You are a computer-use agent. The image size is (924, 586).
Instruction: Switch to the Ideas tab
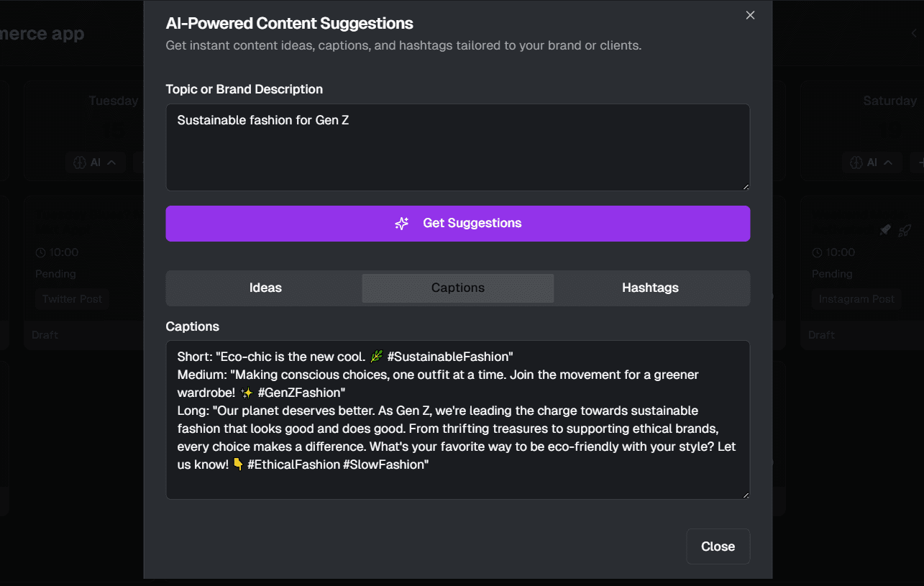pos(265,288)
